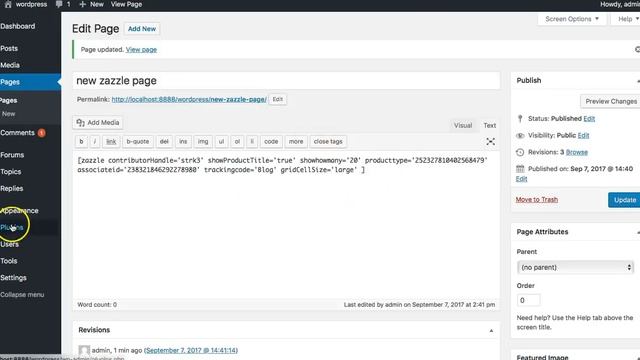The image size is (640, 360).
Task: Click the ins quicktag button
Action: click(x=183, y=142)
